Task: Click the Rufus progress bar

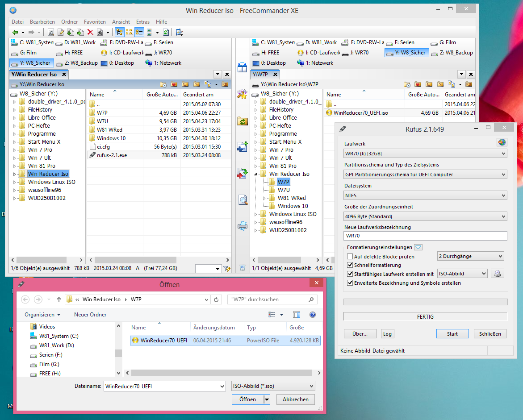Action: tap(425, 302)
